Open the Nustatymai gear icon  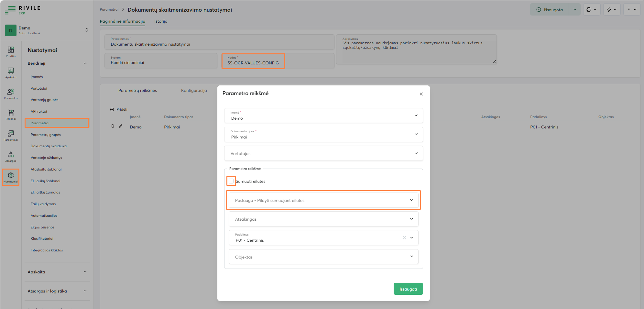click(11, 177)
